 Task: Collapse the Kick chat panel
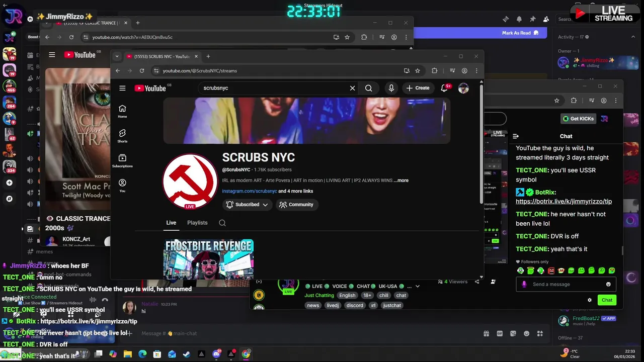click(516, 136)
